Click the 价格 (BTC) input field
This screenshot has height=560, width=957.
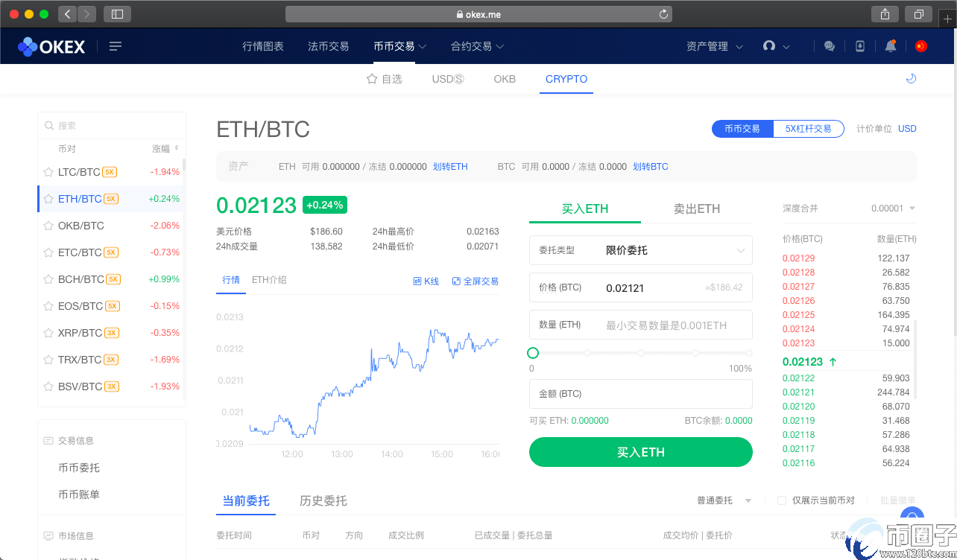pyautogui.click(x=641, y=287)
